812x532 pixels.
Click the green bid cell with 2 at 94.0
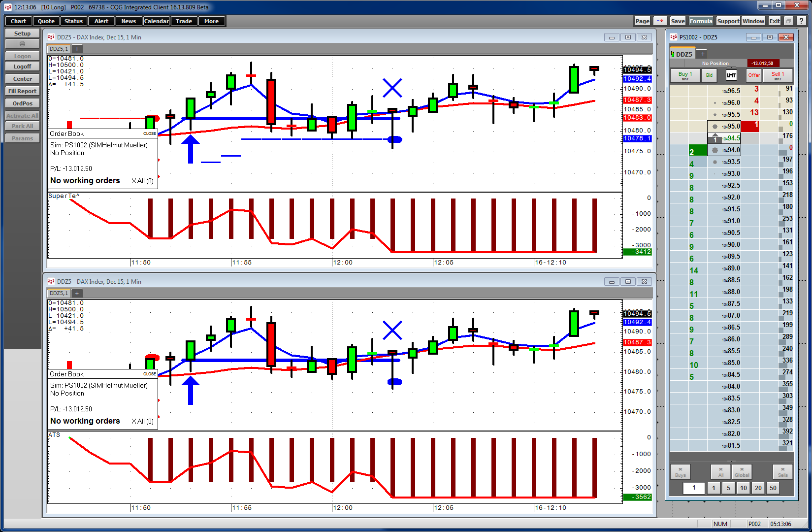698,151
